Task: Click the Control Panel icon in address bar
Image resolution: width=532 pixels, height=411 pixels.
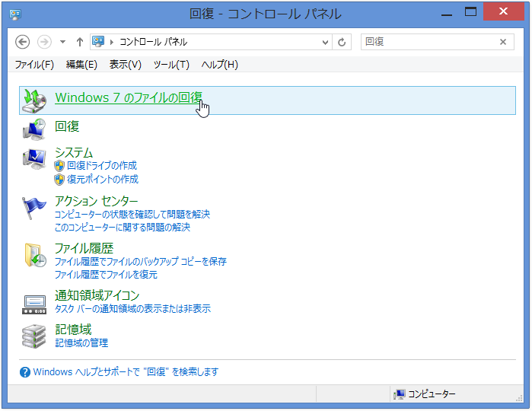Action: (x=98, y=42)
